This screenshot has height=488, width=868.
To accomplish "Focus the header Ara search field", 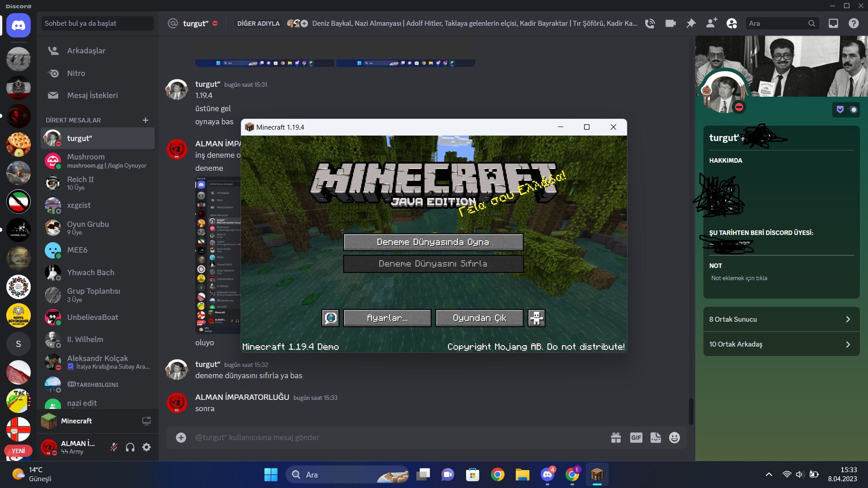I will (x=782, y=23).
